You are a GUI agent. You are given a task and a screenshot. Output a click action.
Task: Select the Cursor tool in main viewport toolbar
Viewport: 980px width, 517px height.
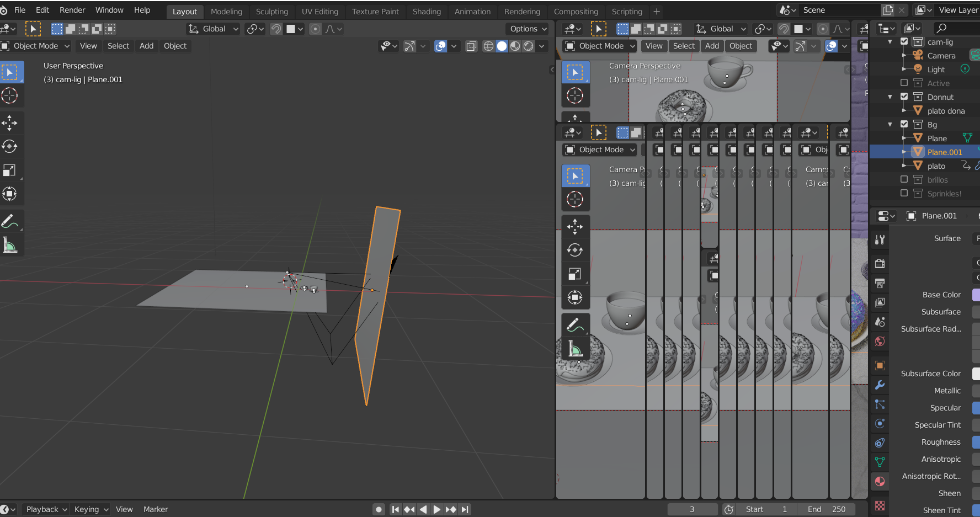(9, 95)
